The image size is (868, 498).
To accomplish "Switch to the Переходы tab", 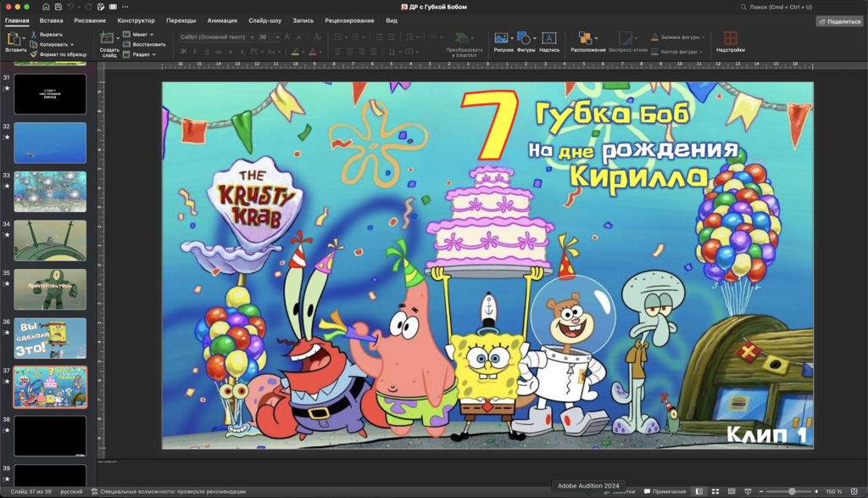I will (181, 20).
